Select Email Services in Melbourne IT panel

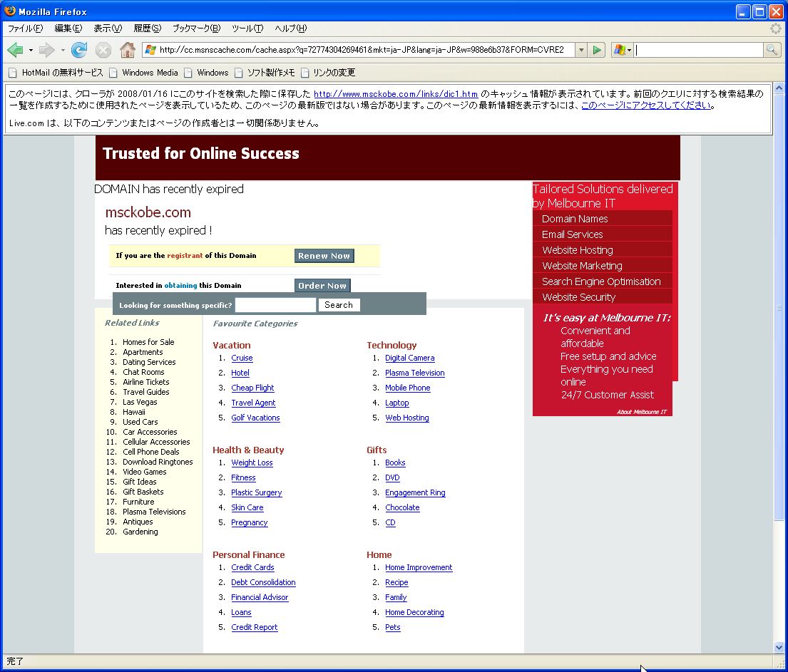[x=603, y=234]
